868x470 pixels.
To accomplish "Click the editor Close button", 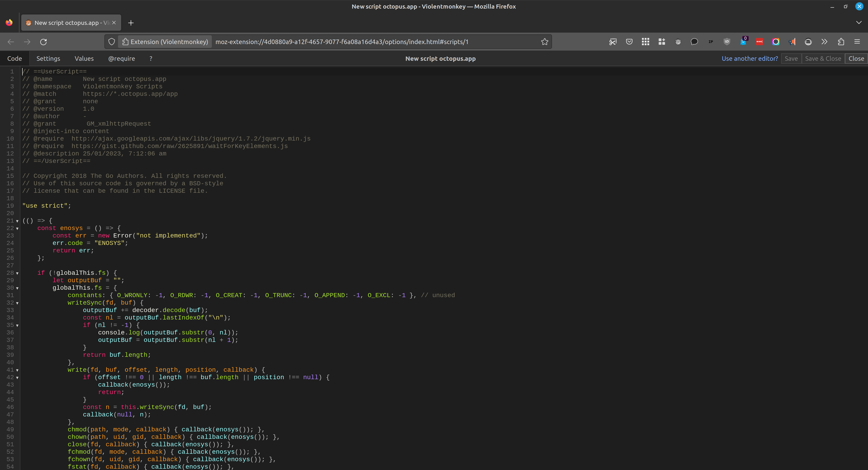I will (856, 59).
